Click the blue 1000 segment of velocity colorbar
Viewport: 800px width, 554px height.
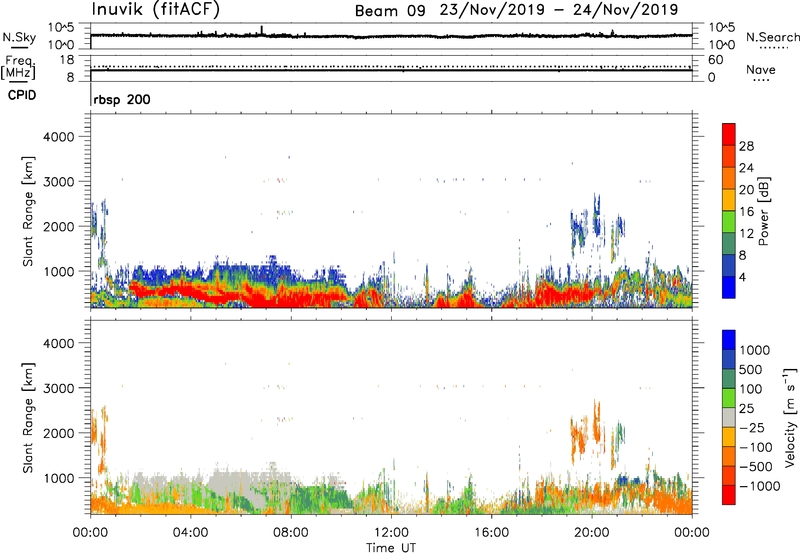(729, 340)
